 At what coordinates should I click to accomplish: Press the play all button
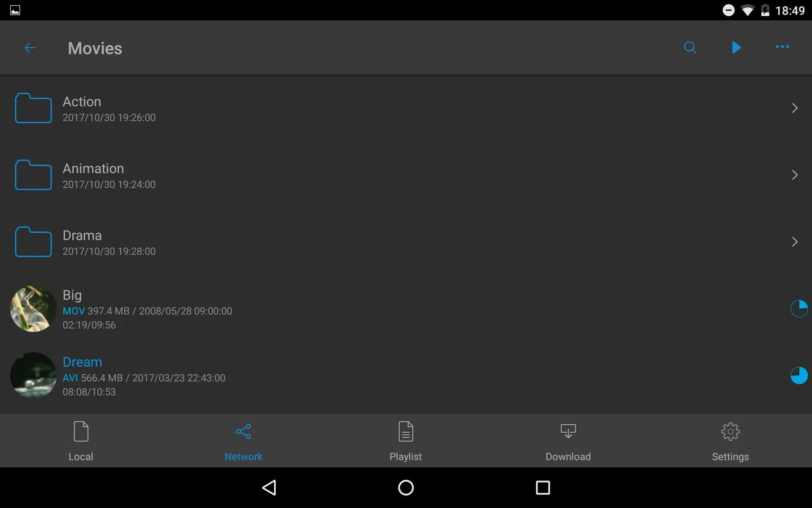click(x=737, y=47)
